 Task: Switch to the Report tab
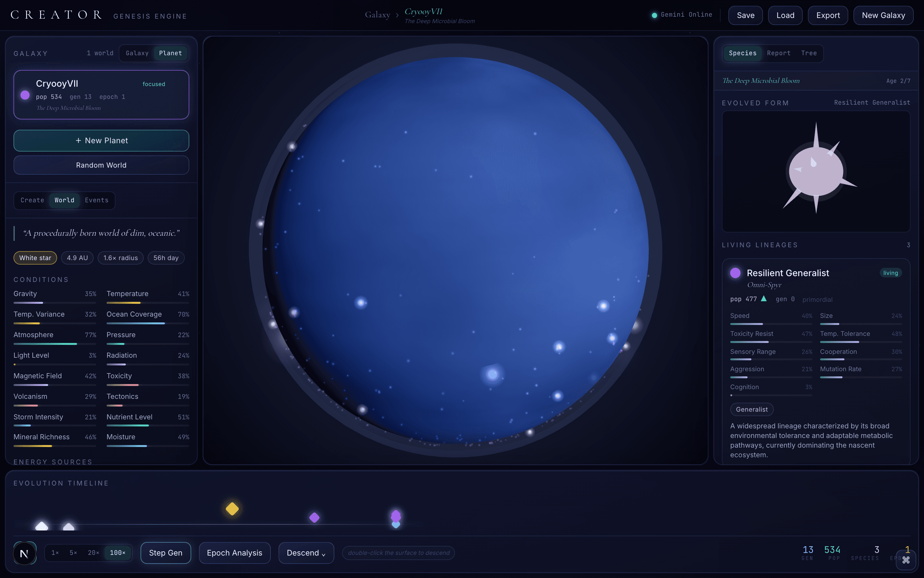click(779, 53)
